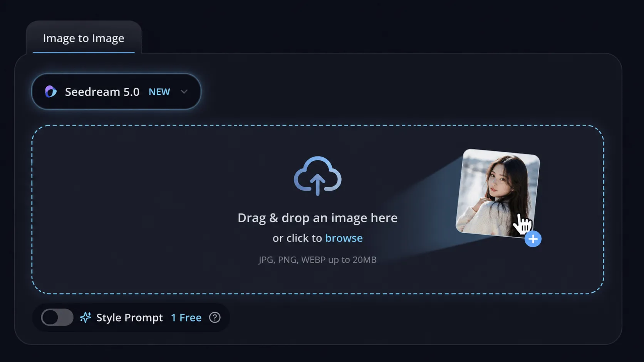Click the Drag & drop an image here text

tap(318, 218)
